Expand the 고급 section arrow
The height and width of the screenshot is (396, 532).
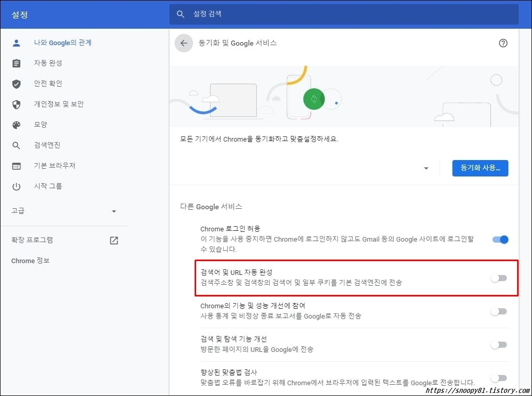pyautogui.click(x=114, y=211)
